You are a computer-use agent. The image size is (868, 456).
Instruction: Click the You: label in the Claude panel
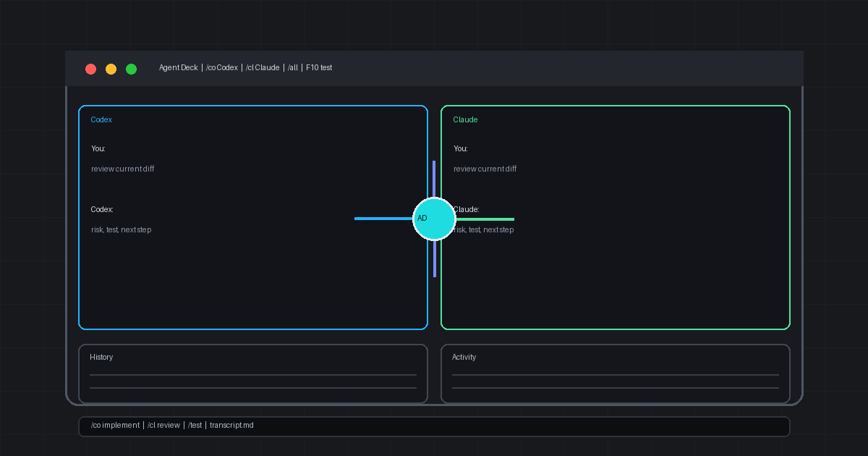[x=461, y=149]
